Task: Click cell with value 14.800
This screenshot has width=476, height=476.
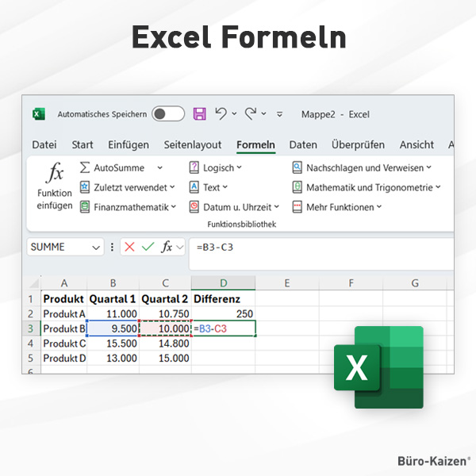Action: pos(165,344)
